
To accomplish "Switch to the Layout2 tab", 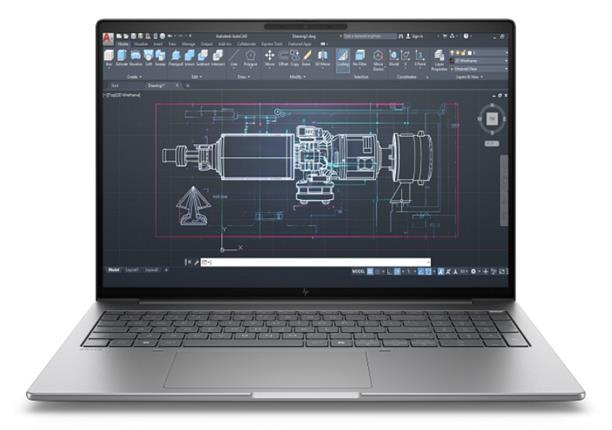I will pos(151,270).
